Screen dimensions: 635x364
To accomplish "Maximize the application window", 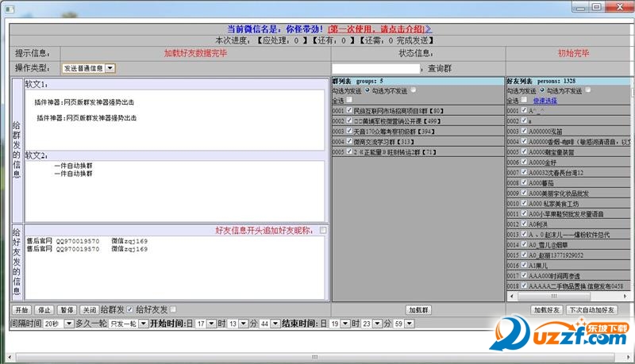I will (597, 7).
